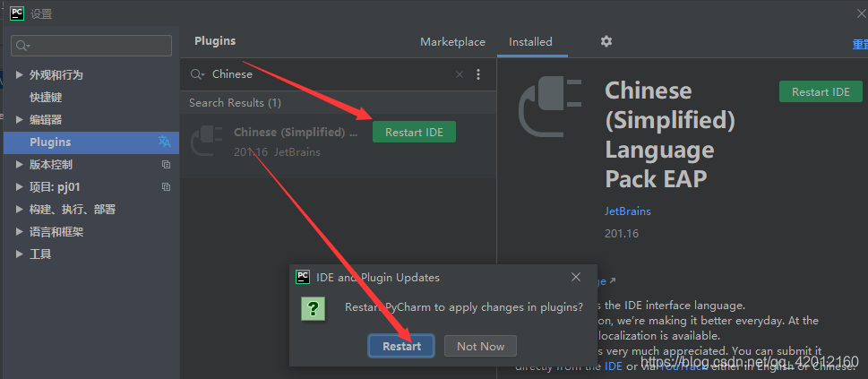Screen dimensions: 868x379
Task: Click the plug icon in search result row
Action: coord(206,142)
